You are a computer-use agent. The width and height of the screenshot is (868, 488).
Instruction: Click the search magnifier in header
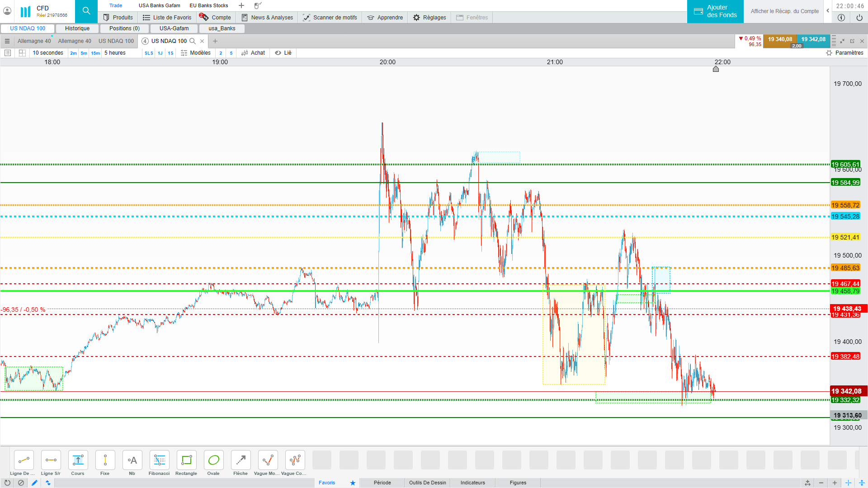click(x=86, y=11)
